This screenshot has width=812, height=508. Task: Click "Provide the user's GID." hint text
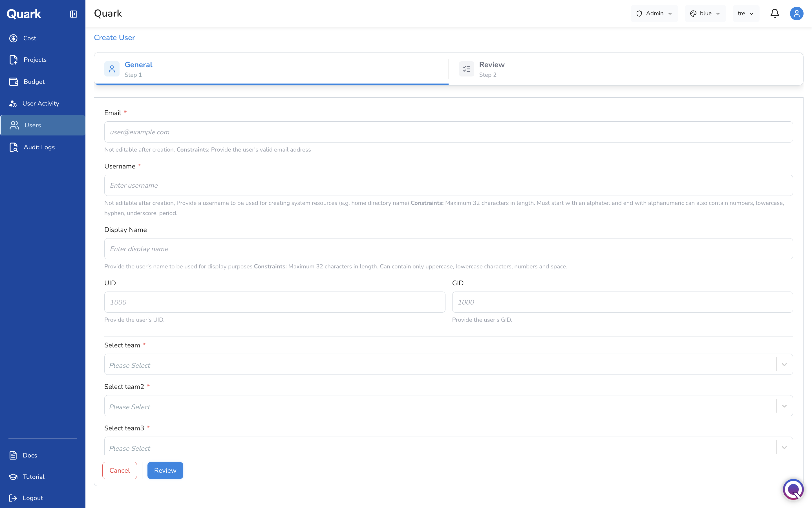click(482, 320)
